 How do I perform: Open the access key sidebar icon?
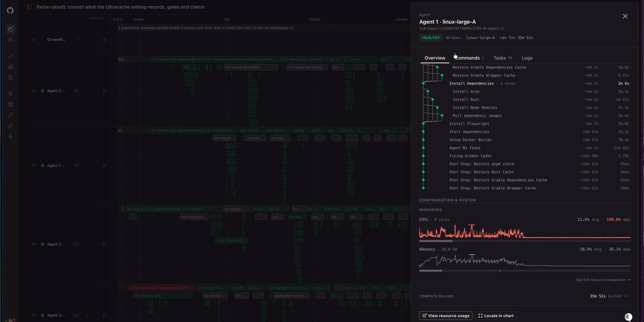click(x=10, y=115)
